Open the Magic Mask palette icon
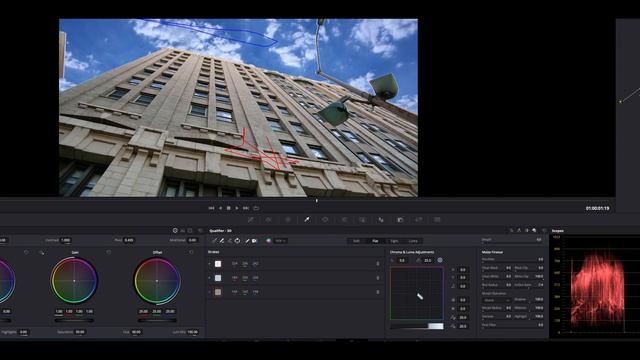The image size is (640, 360). (362, 220)
